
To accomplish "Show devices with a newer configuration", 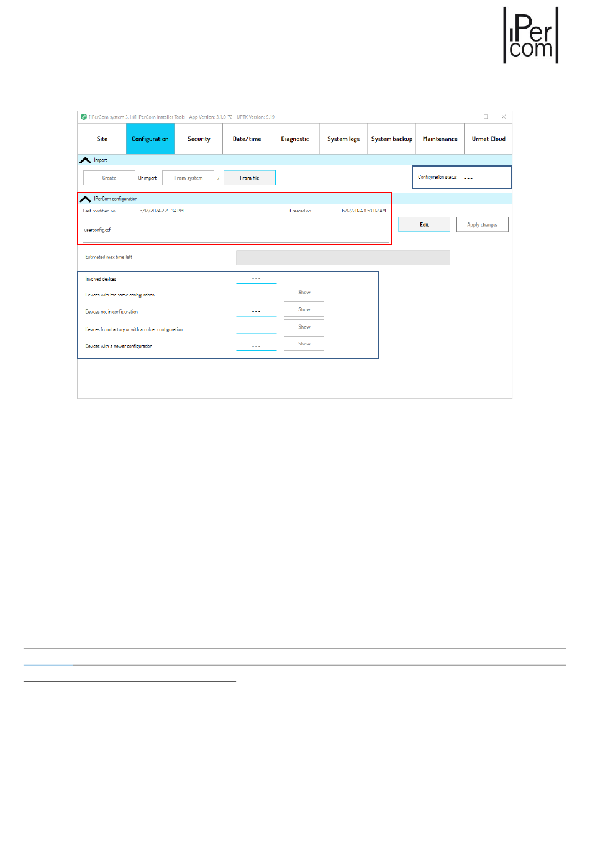I will (304, 344).
